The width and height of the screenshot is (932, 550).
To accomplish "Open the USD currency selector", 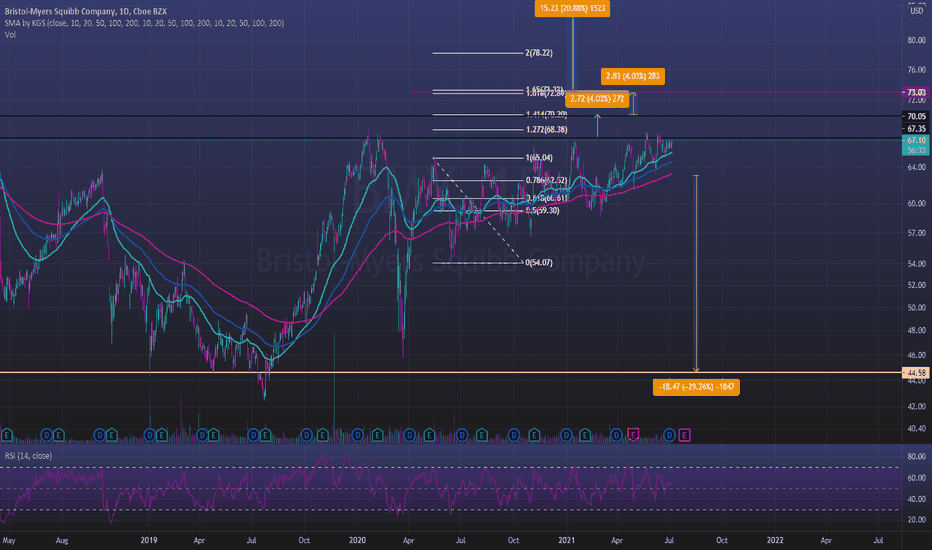I will 917,10.
